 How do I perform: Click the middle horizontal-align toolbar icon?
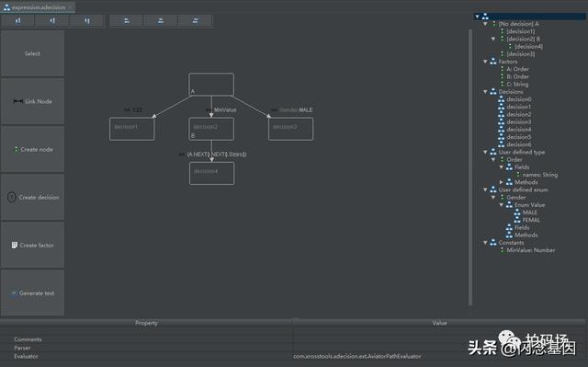click(161, 20)
